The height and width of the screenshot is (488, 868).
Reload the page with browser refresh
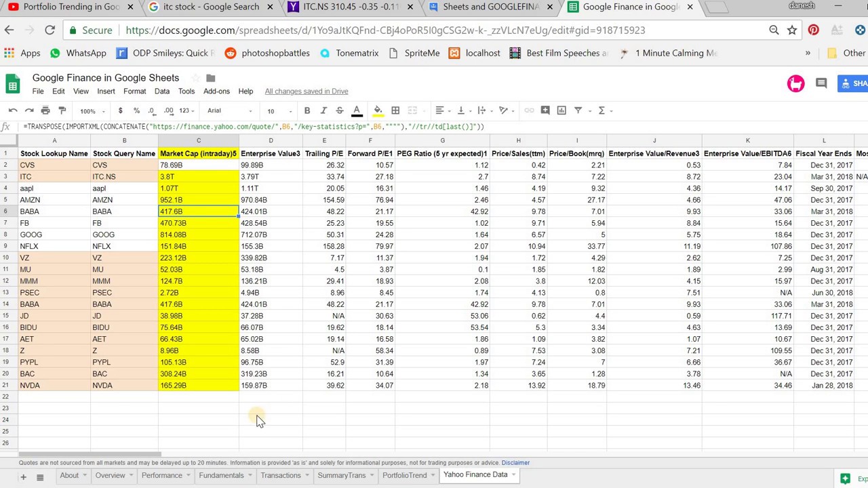click(x=50, y=30)
